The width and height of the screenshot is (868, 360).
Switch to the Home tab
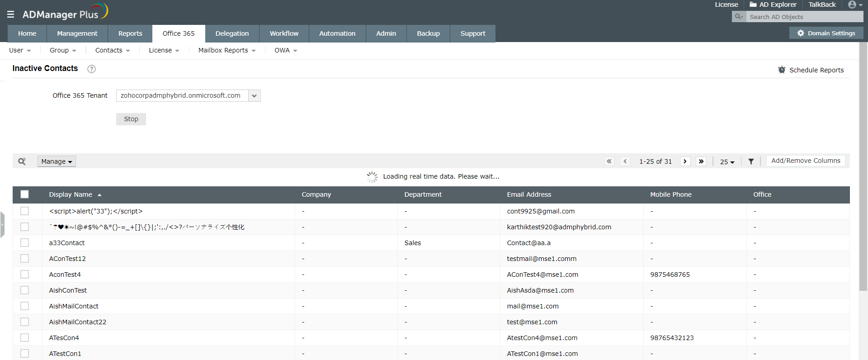click(x=27, y=33)
